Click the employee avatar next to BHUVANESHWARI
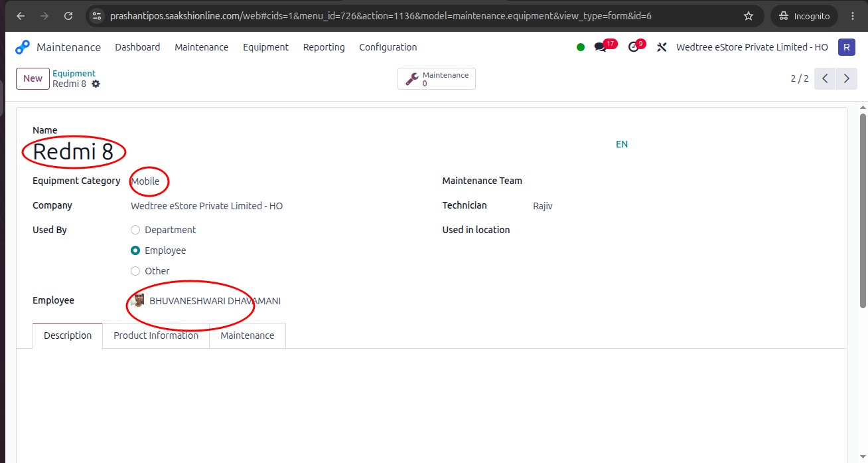Screen dimensions: 868x463 click(138, 301)
